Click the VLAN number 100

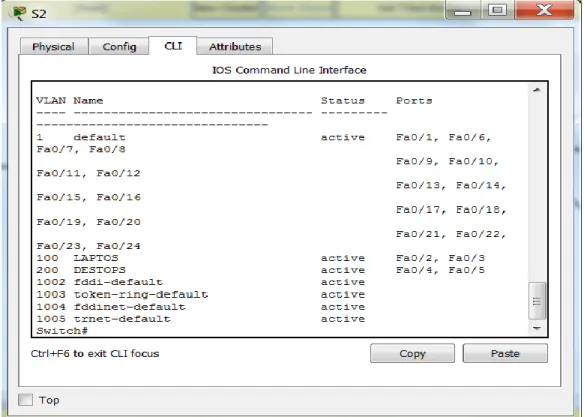click(47, 258)
